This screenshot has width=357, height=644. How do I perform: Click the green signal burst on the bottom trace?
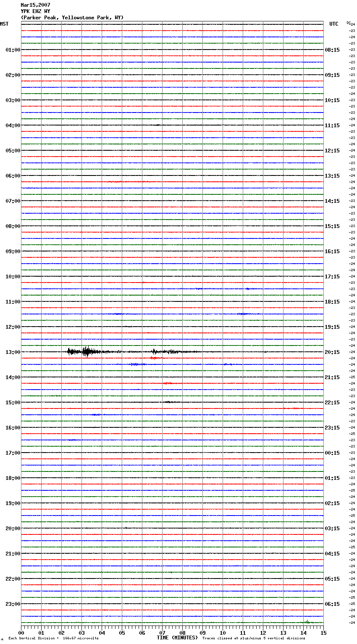tap(307, 622)
